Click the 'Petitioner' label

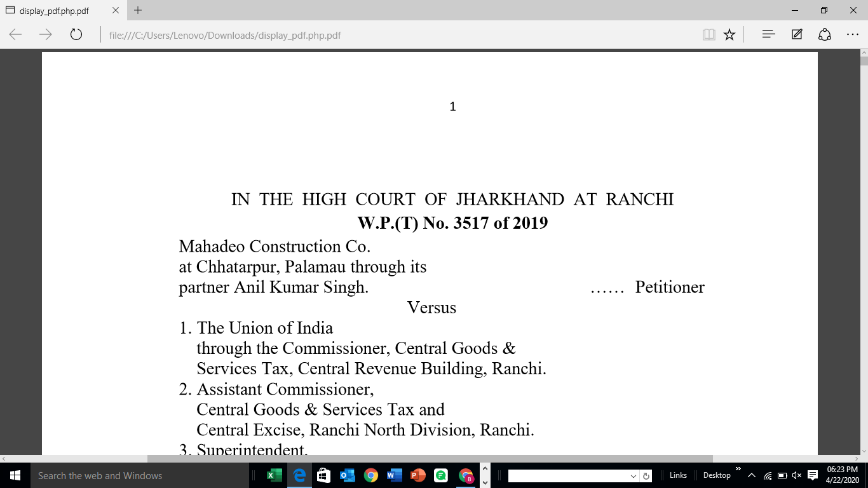coord(670,287)
